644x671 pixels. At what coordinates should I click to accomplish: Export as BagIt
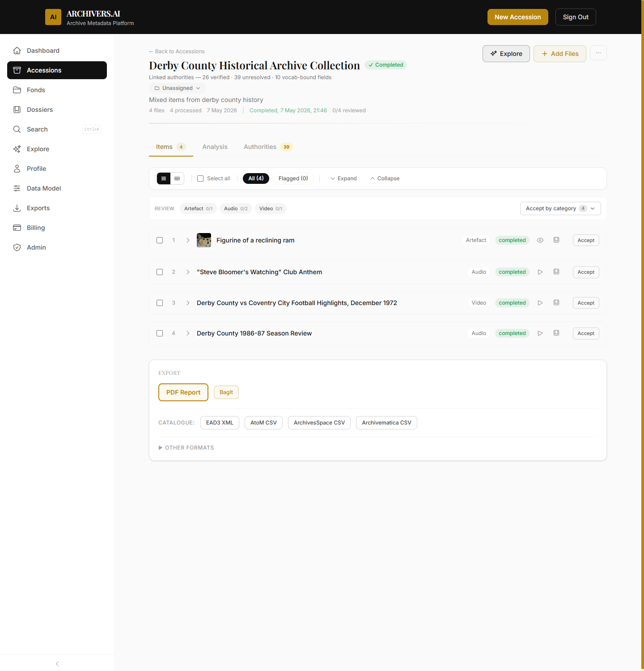pyautogui.click(x=226, y=392)
